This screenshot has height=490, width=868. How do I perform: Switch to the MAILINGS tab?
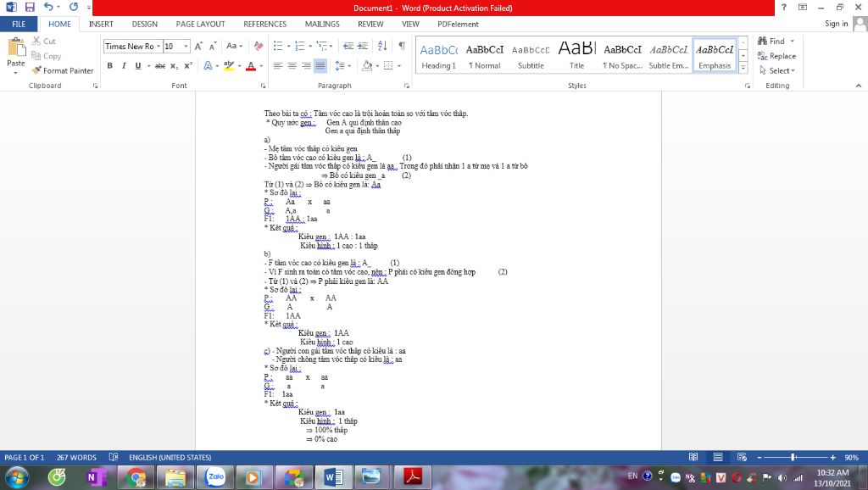coord(322,24)
